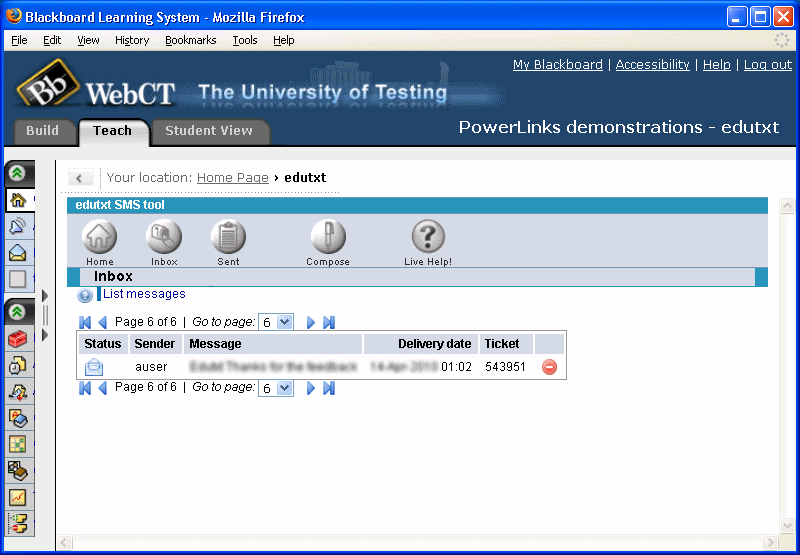Viewport: 800px width, 555px height.
Task: Open the Help menu in Firefox
Action: tap(284, 40)
